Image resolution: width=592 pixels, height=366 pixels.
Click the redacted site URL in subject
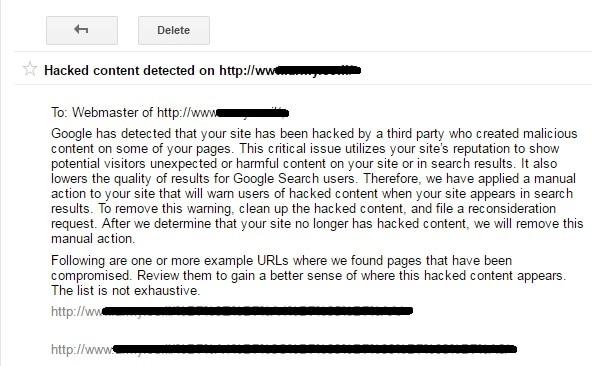tap(290, 70)
